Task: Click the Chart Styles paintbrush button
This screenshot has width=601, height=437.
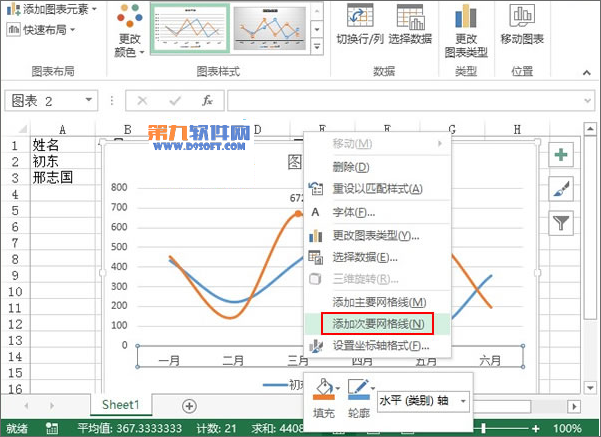Action: [561, 189]
